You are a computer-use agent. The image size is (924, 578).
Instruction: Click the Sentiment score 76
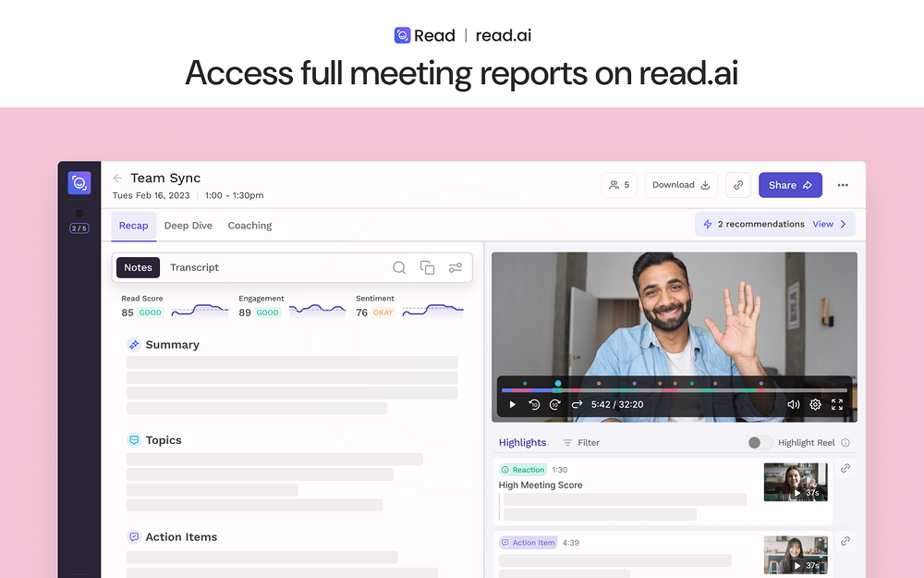(362, 313)
